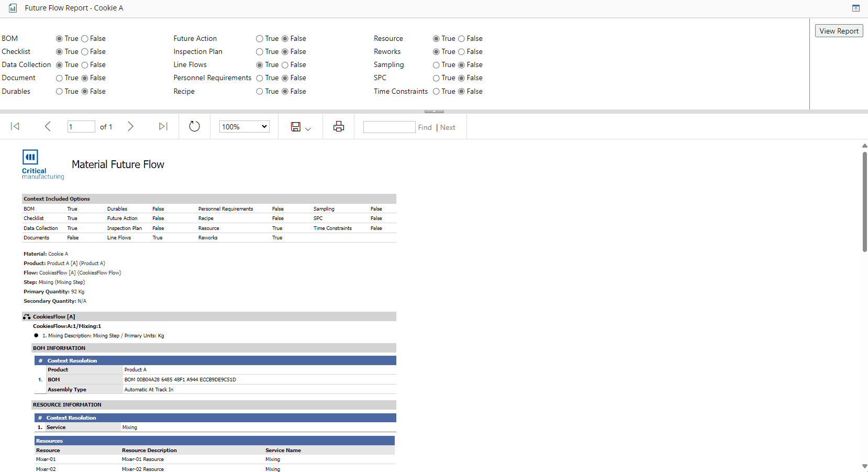Click the window icon at top right
The image size is (868, 472).
856,8
